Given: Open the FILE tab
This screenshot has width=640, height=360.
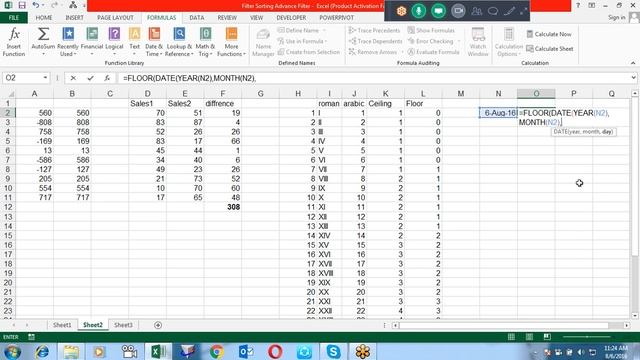Looking at the screenshot, I should coord(14,18).
